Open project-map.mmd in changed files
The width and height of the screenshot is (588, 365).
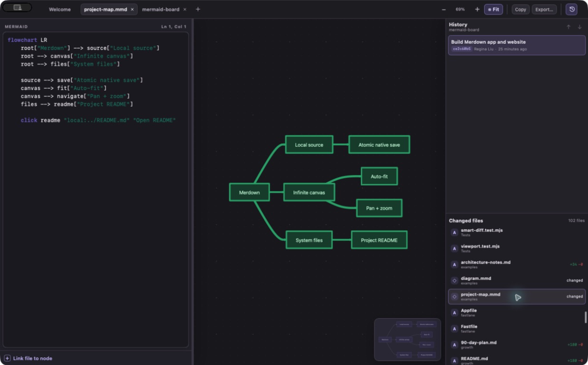point(517,297)
